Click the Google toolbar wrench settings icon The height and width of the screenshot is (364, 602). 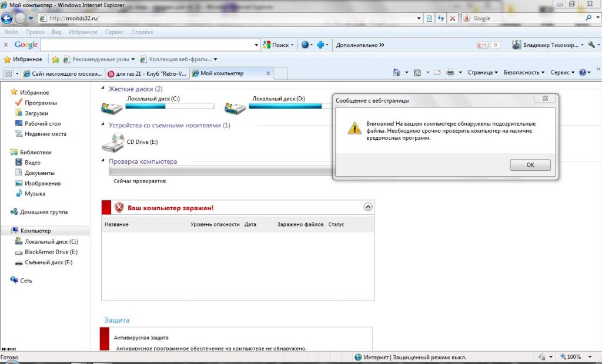click(x=591, y=45)
